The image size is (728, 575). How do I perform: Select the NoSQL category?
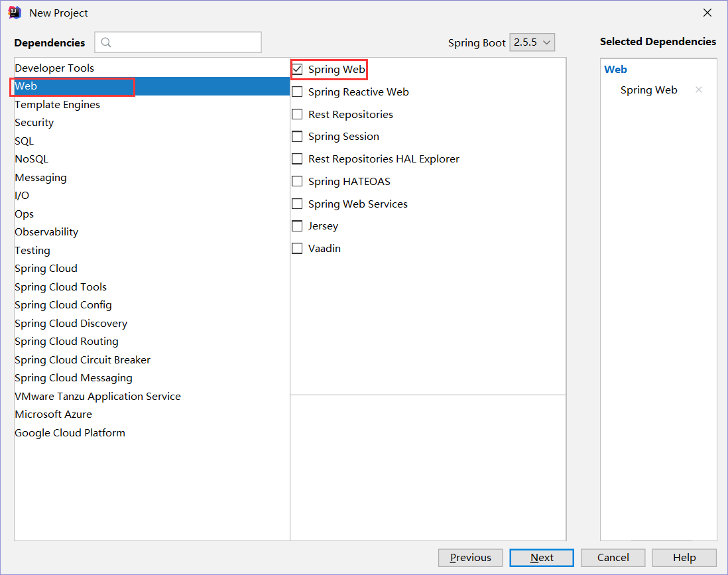[x=31, y=159]
